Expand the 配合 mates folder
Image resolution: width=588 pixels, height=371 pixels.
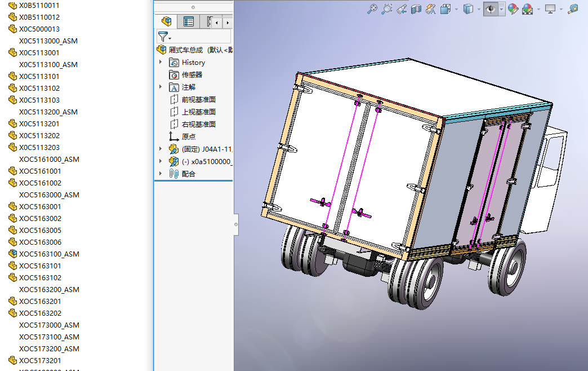tap(161, 174)
